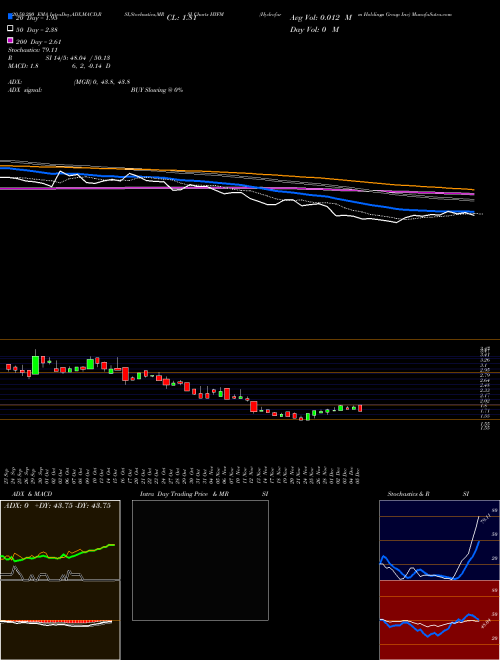Click the '79.11' stochastics value label
This screenshot has height=660, width=500.
485,519
